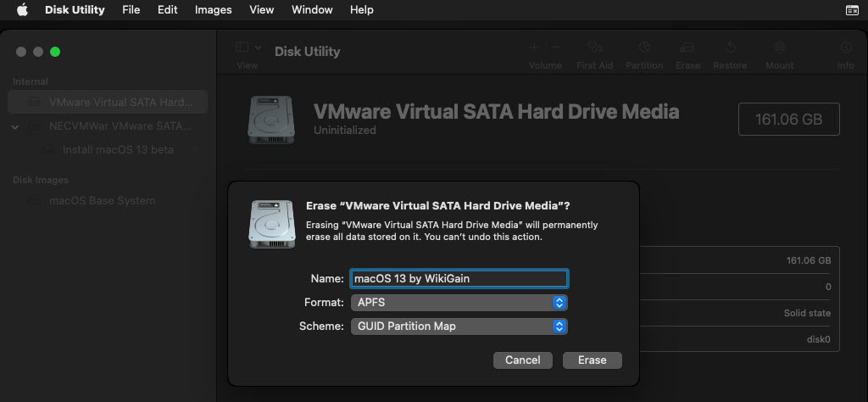
Task: Click the Info toolbar icon
Action: tap(845, 47)
